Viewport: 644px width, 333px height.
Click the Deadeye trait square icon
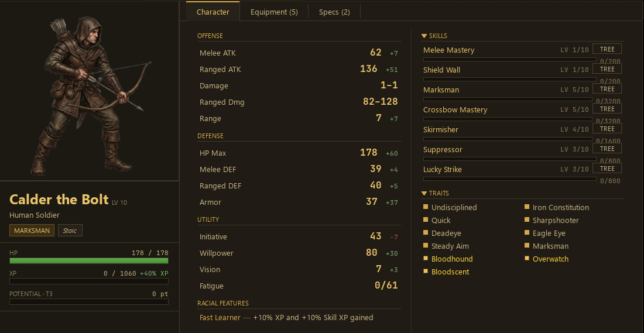426,233
